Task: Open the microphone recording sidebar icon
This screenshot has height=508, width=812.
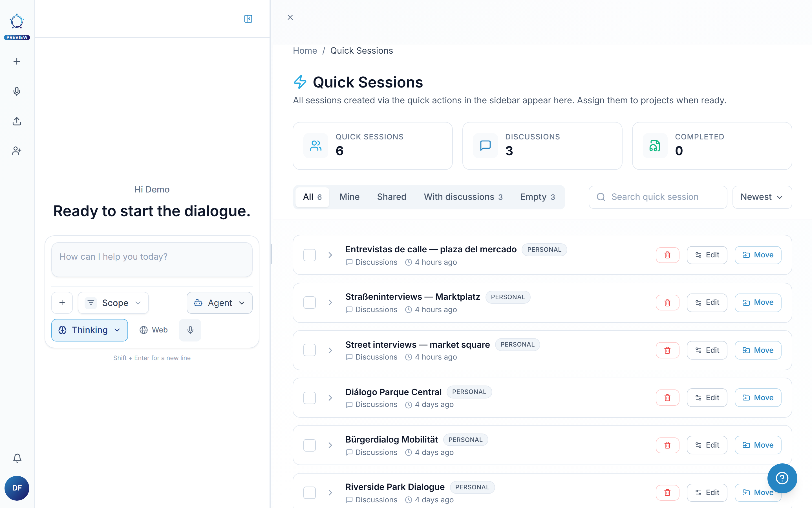Action: [x=17, y=91]
